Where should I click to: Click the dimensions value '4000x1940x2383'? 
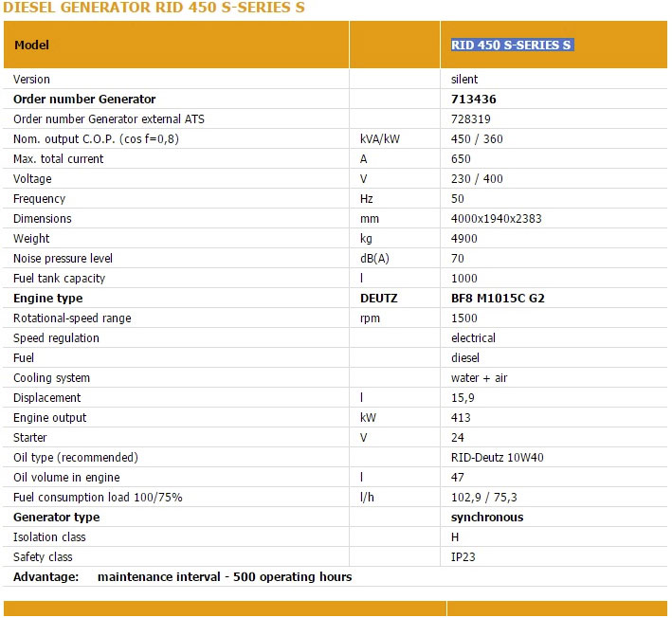pos(497,219)
